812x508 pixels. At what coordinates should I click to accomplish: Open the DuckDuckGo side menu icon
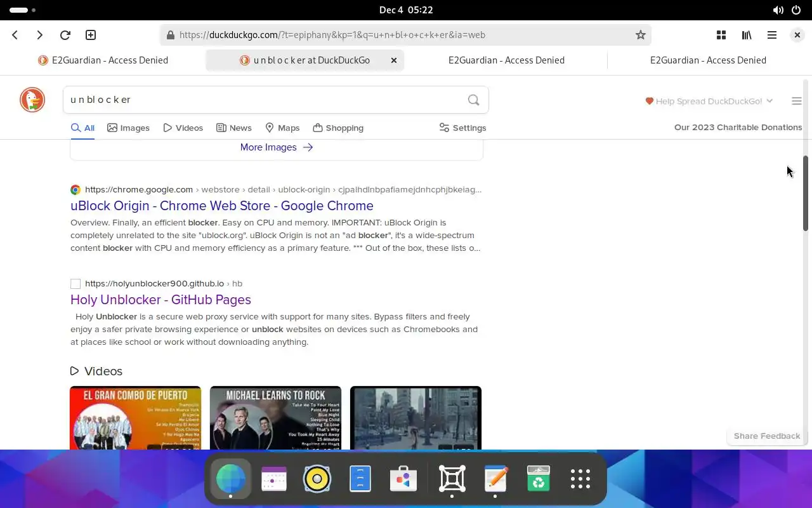pyautogui.click(x=797, y=101)
